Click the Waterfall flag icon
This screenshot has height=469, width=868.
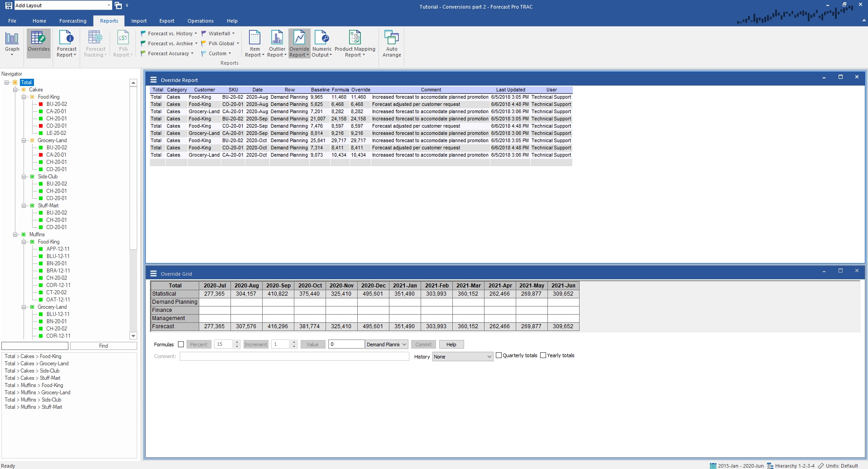pyautogui.click(x=204, y=33)
